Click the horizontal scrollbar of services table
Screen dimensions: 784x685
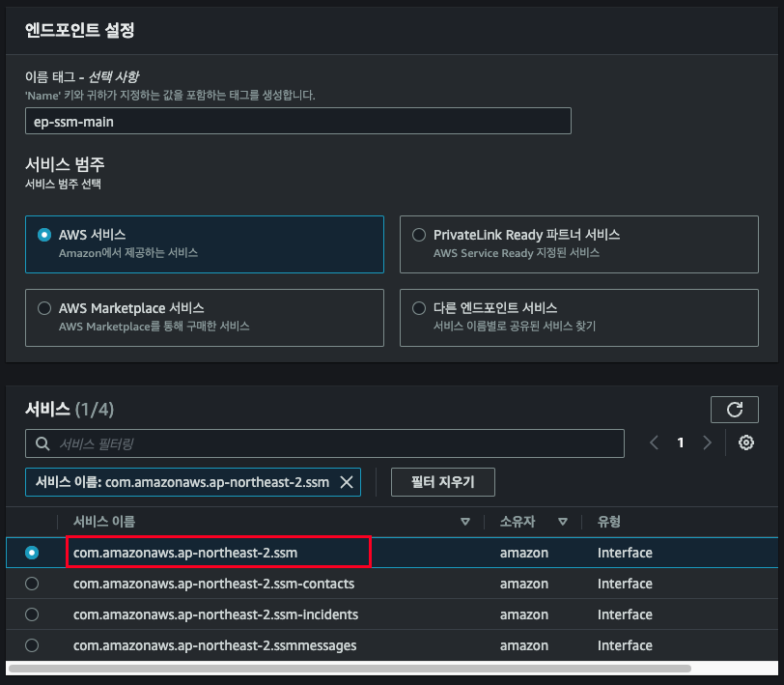350,669
